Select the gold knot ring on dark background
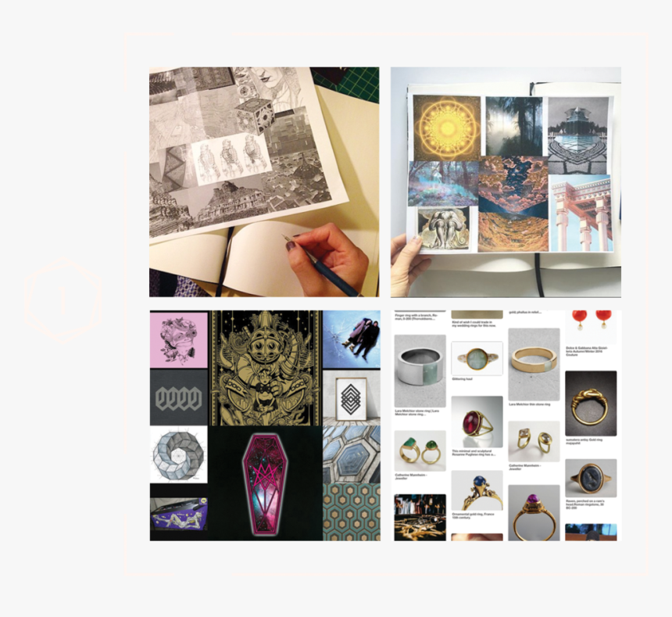This screenshot has height=617, width=672. tap(591, 404)
